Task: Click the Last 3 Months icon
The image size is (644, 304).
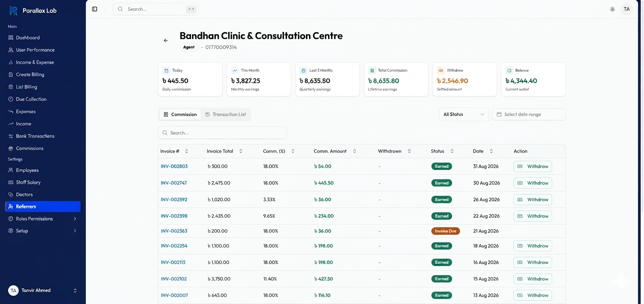Action: pos(303,70)
